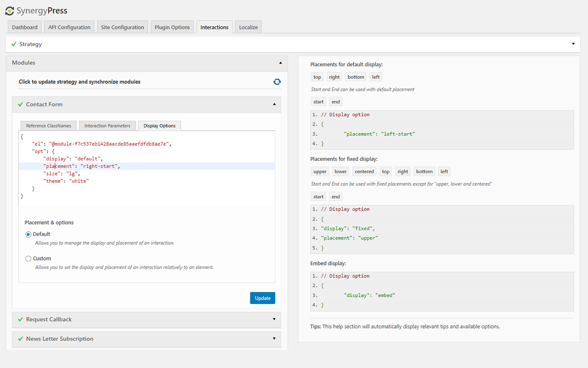Click the News Letter Subscription checkmark icon
This screenshot has width=588, height=368.
[21, 339]
